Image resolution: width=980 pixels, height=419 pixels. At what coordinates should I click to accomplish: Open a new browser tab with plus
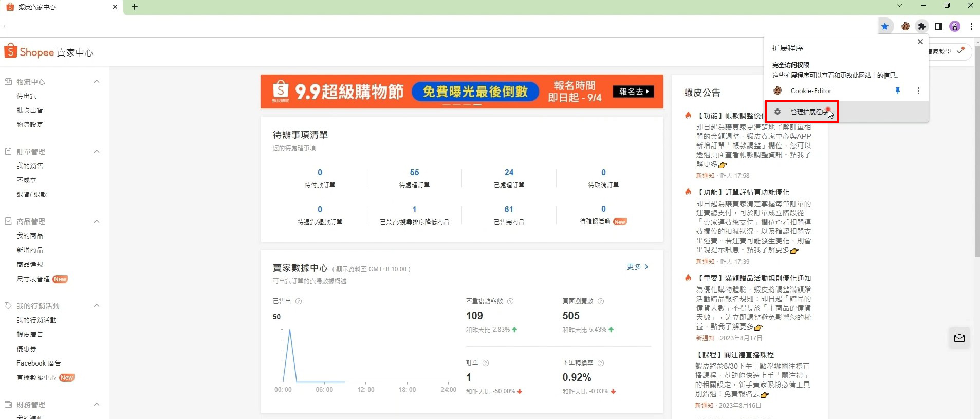click(135, 7)
